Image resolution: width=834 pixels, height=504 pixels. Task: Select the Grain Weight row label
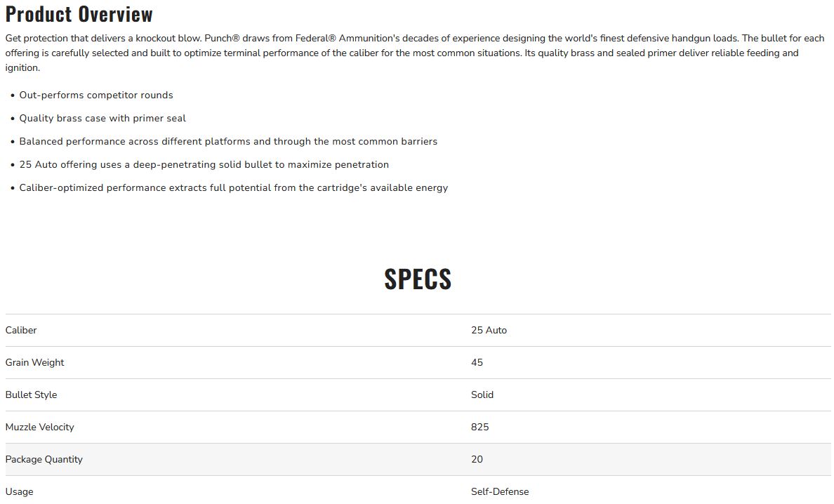[34, 362]
